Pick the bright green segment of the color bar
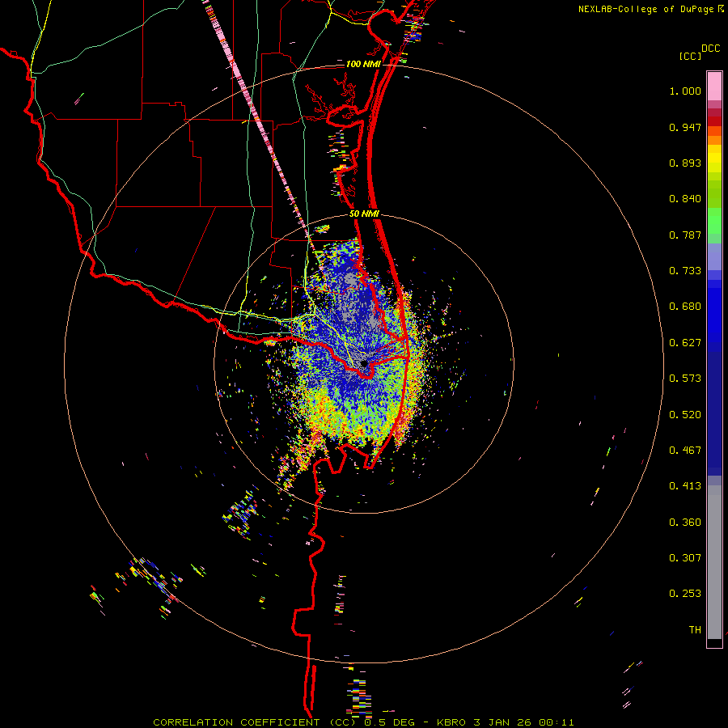This screenshot has height=728, width=728. tap(714, 221)
